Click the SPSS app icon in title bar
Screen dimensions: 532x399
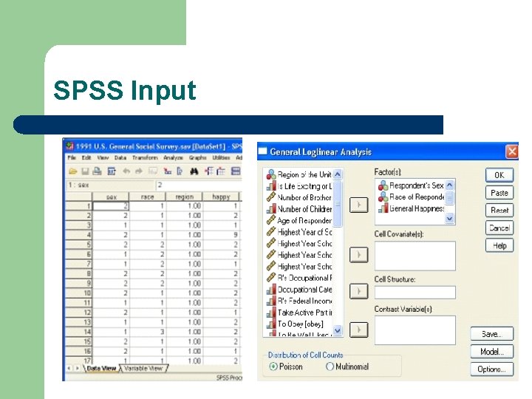pyautogui.click(x=69, y=146)
